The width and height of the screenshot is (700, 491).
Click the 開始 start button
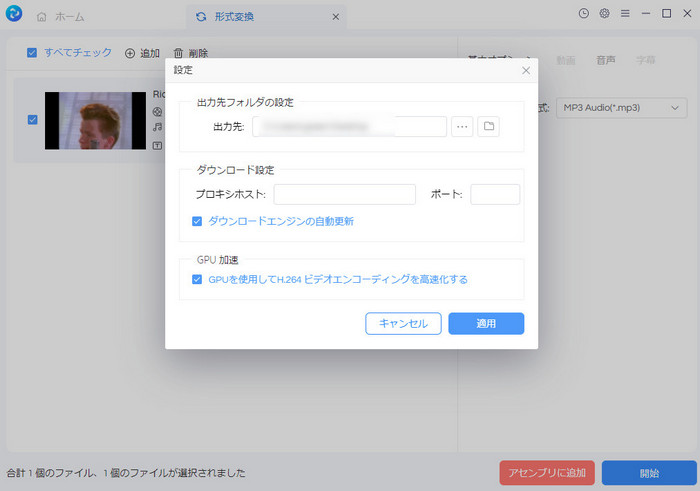tap(649, 473)
